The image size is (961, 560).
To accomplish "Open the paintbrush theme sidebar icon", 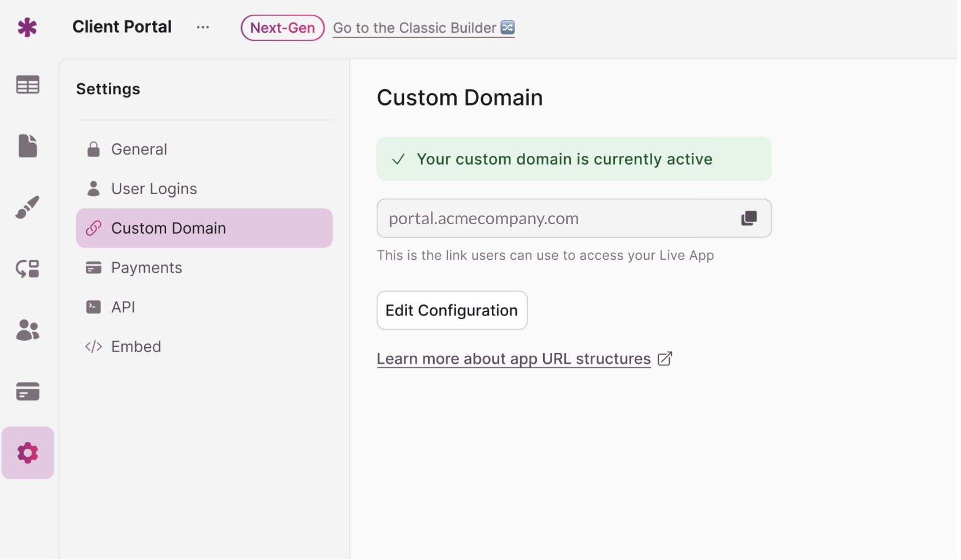I will tap(27, 207).
